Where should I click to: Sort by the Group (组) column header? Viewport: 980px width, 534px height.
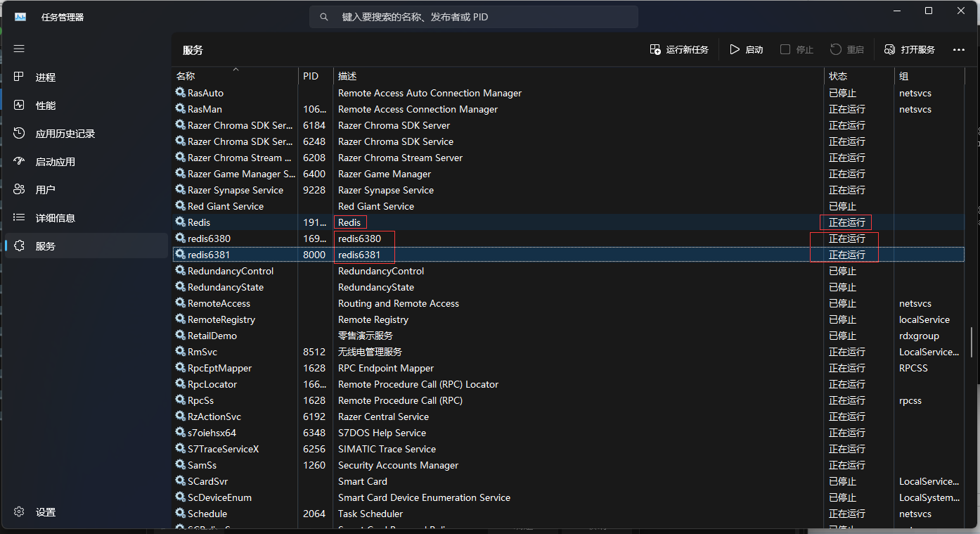[x=929, y=75]
